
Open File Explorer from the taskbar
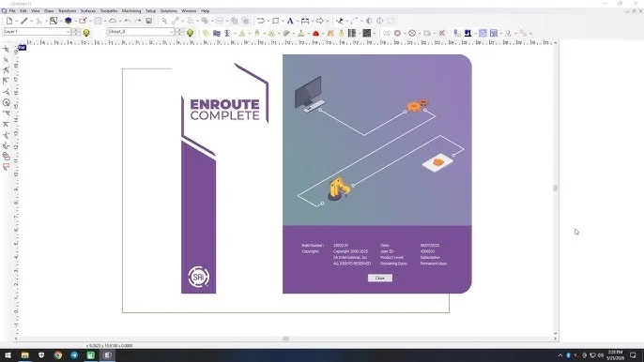point(24,355)
